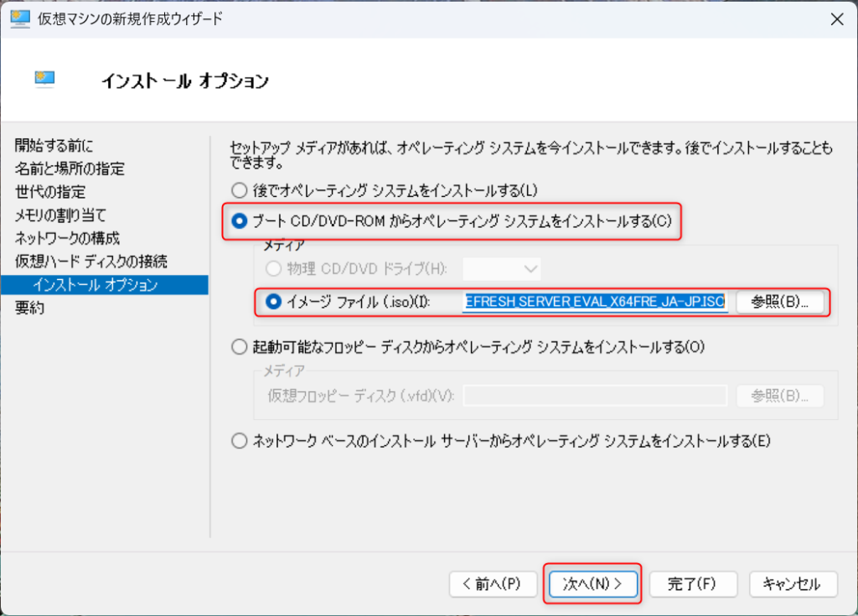Click the wizard icon in title bar

21,18
